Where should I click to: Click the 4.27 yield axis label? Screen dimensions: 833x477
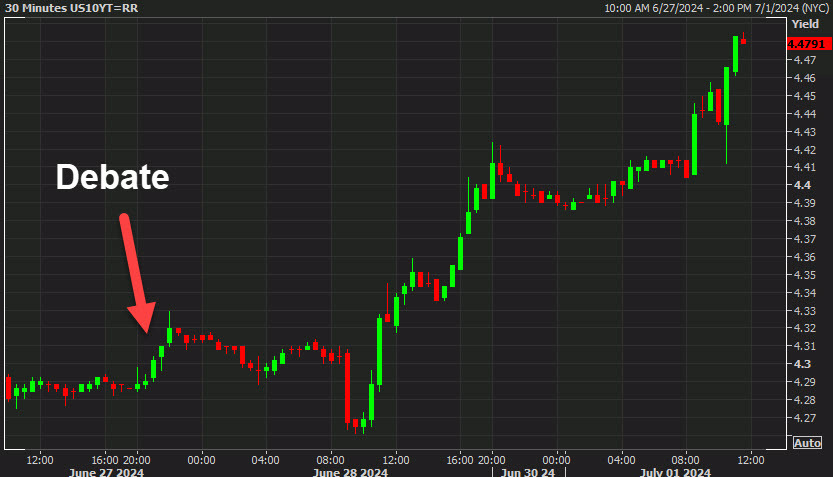pos(804,418)
